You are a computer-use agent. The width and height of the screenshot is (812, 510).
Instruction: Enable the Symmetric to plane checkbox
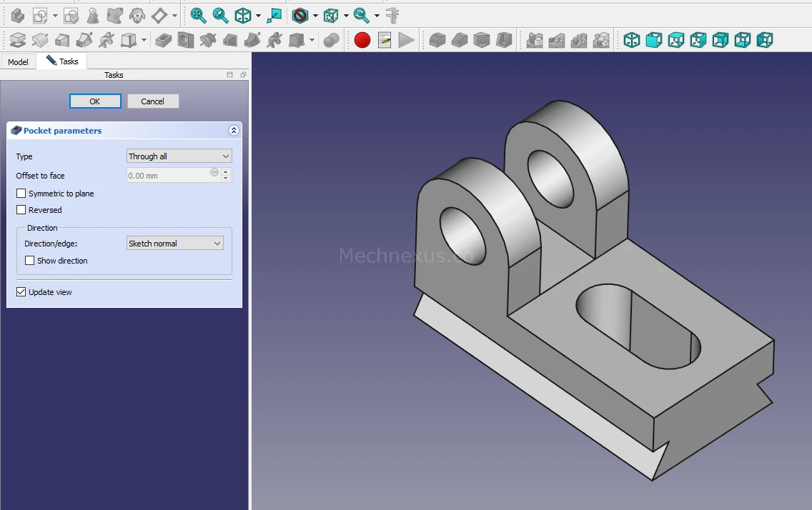[21, 194]
